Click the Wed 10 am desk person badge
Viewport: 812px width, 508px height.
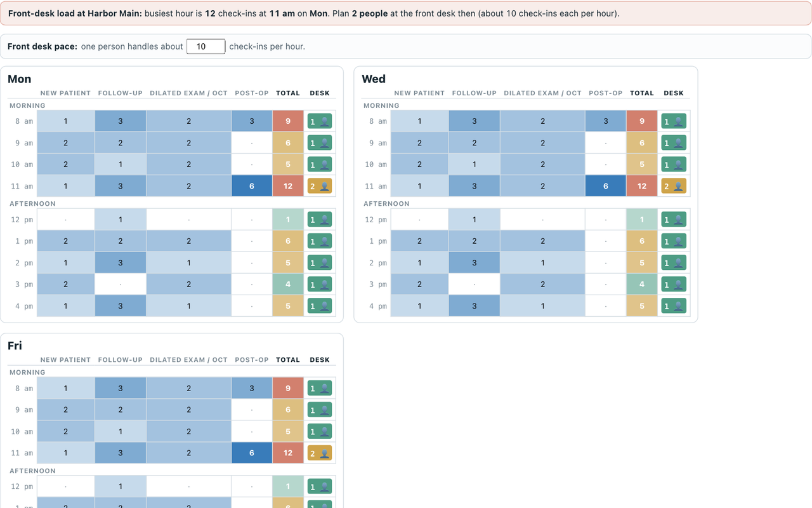(x=674, y=164)
